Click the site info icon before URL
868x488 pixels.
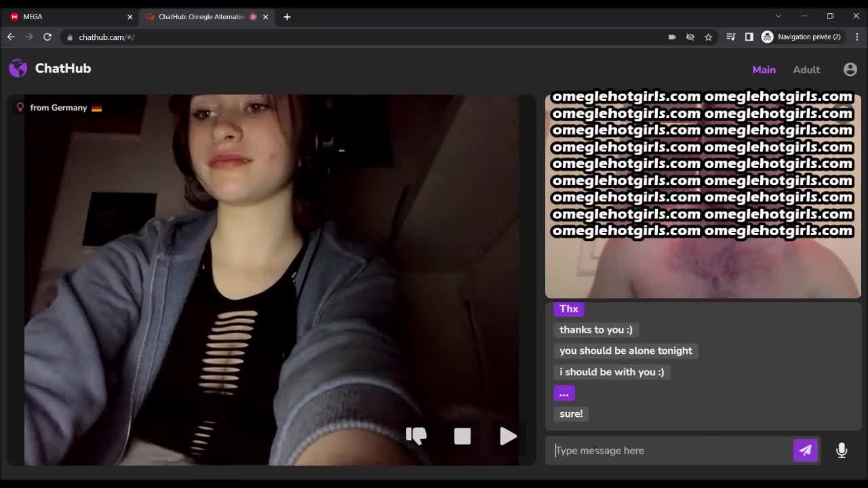point(69,37)
